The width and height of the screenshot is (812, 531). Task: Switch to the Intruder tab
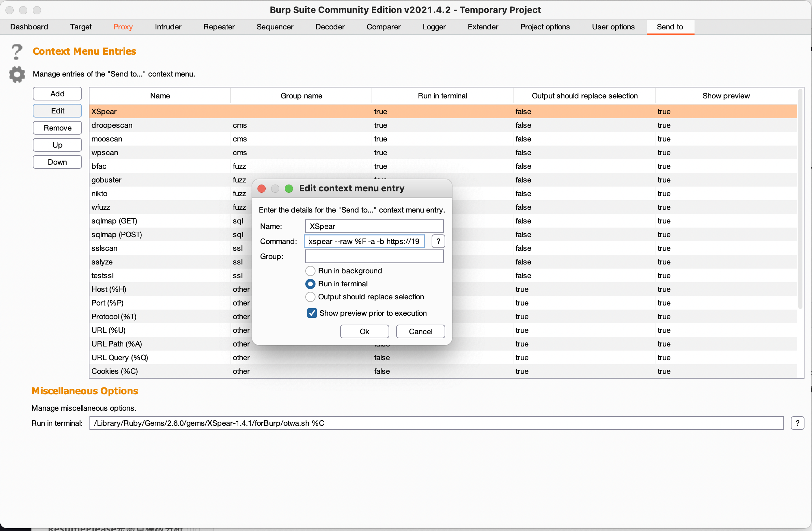point(168,27)
